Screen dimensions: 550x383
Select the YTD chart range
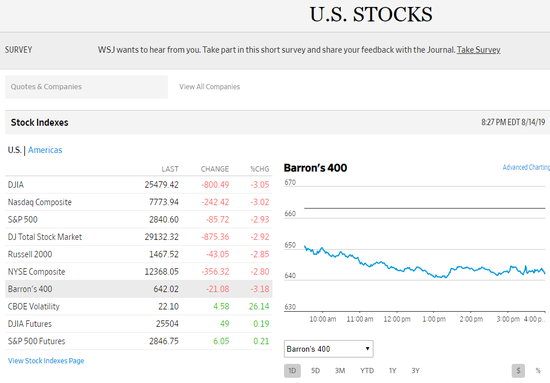pos(367,371)
